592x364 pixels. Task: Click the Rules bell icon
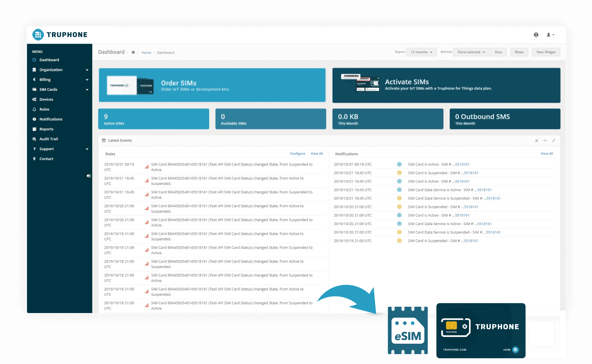pos(34,109)
